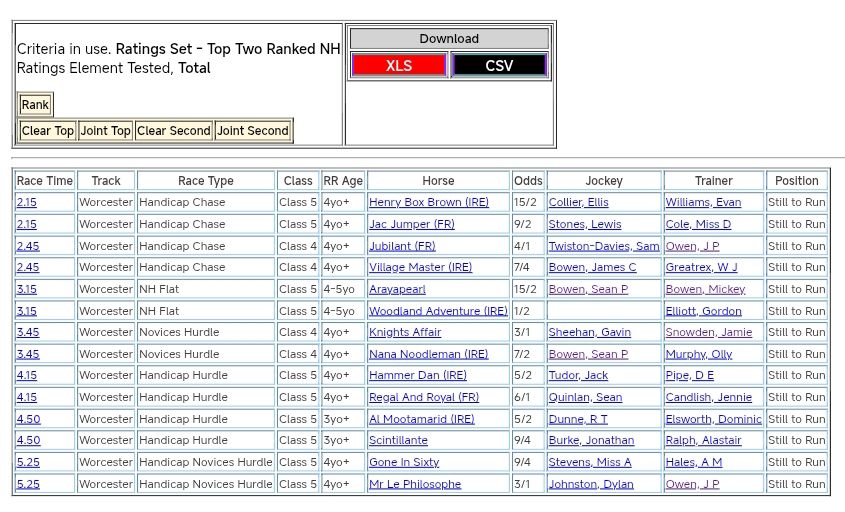Open jockey Sheehan, Gavin link
The width and height of the screenshot is (845, 512).
click(589, 333)
